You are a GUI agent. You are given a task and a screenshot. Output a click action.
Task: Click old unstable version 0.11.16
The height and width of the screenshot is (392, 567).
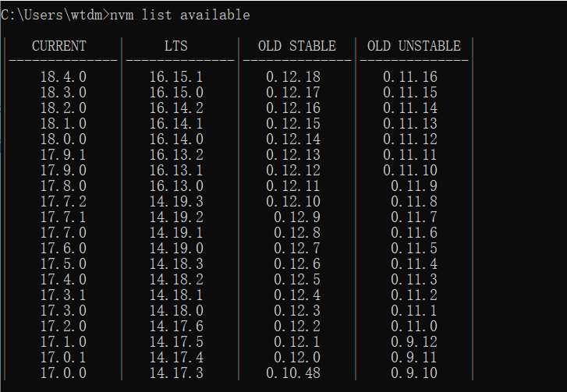[x=410, y=76]
